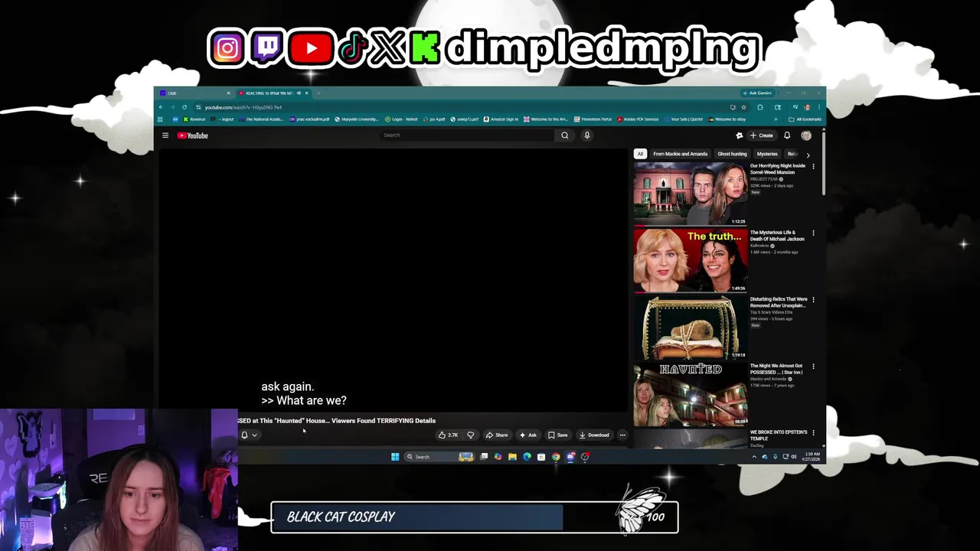Viewport: 980px width, 551px height.
Task: Click WE BROKE INTO EPSTEIN'S TEMPLE title
Action: [779, 435]
